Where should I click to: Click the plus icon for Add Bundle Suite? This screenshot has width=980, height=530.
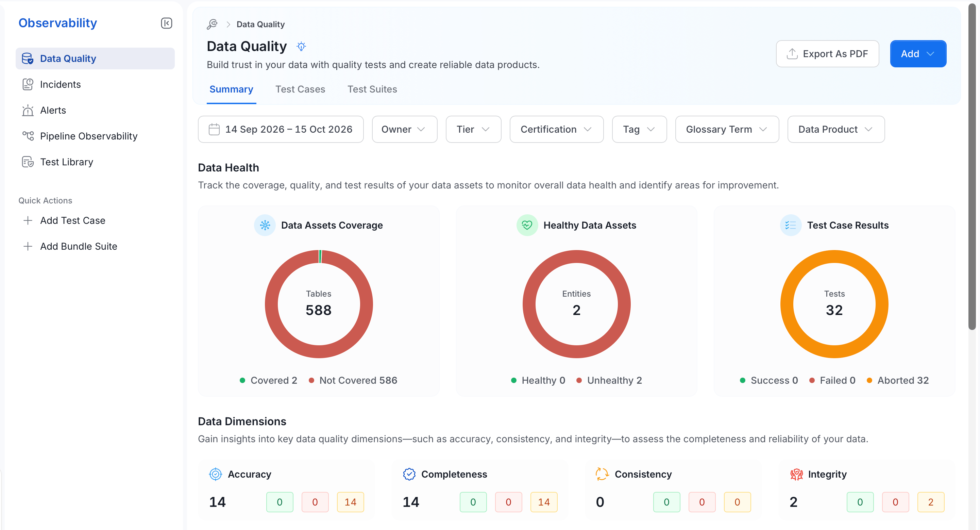(x=28, y=247)
